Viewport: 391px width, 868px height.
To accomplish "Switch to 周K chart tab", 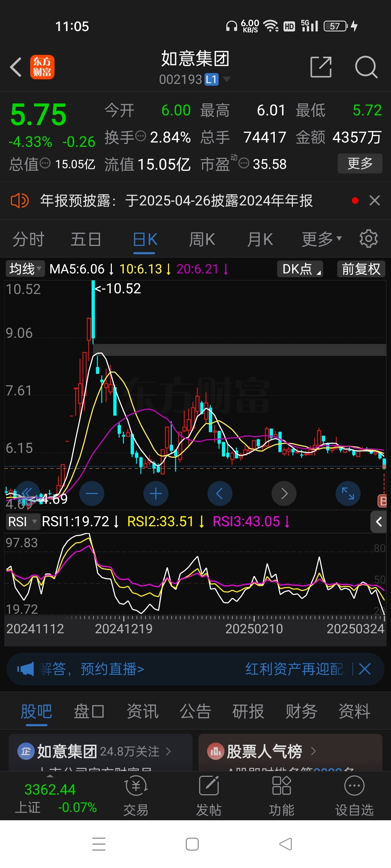I will (x=202, y=239).
